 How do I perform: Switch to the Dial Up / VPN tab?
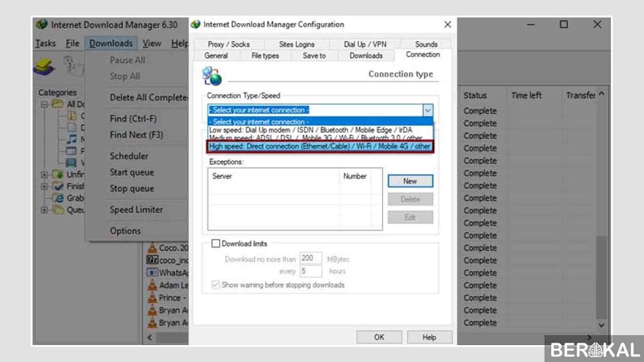pyautogui.click(x=365, y=44)
